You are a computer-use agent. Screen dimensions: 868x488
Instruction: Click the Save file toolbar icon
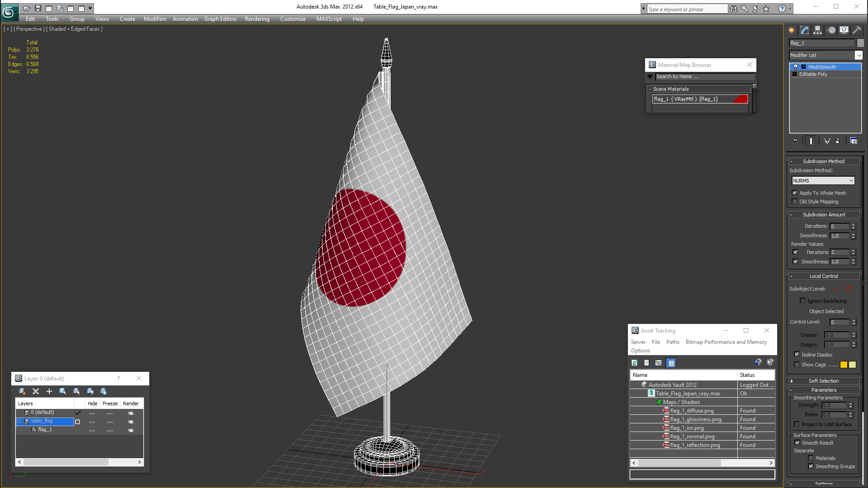[x=38, y=8]
